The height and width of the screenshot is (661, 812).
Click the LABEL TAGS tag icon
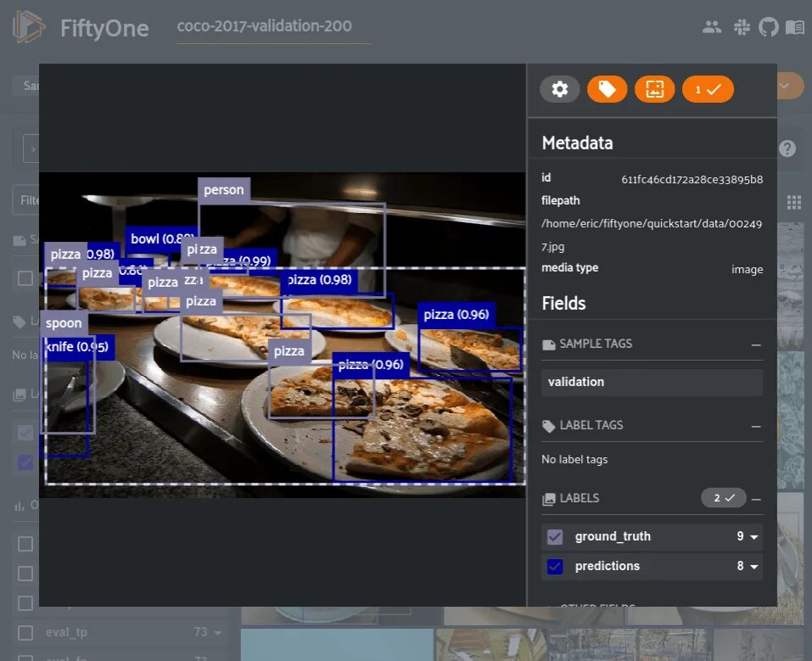[x=548, y=426]
